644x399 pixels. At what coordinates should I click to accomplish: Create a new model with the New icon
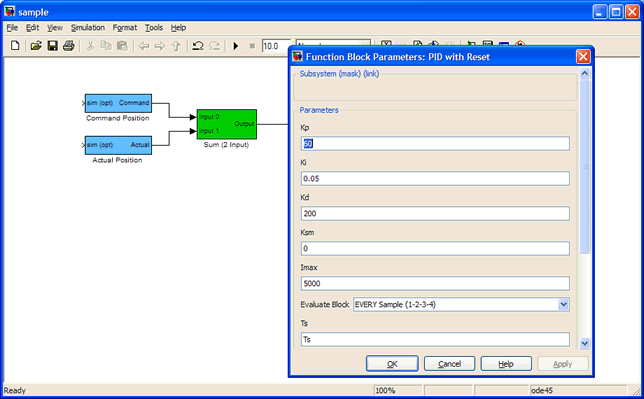(x=15, y=46)
